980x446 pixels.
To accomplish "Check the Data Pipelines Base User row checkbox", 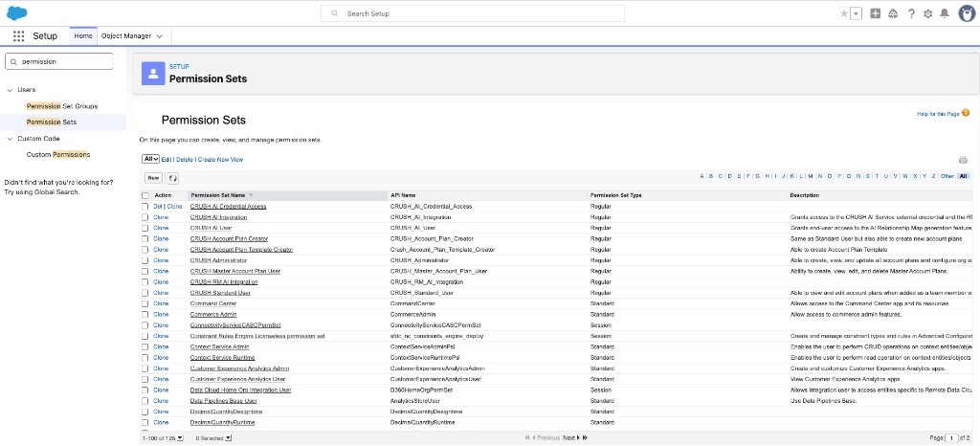I will tap(145, 401).
